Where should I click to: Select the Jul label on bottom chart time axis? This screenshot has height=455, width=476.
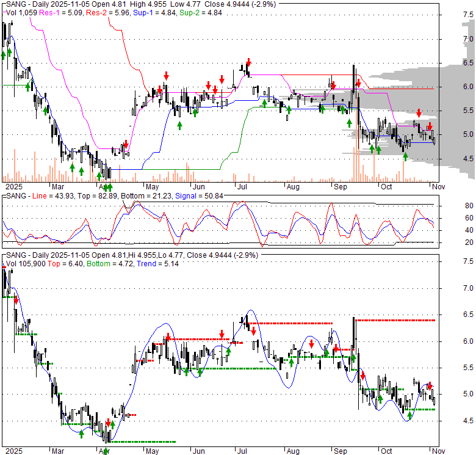pos(242,451)
